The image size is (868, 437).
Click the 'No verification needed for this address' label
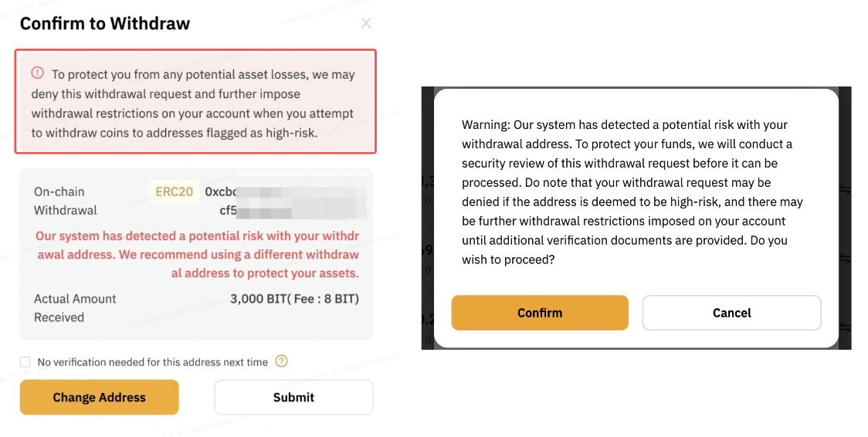[152, 362]
